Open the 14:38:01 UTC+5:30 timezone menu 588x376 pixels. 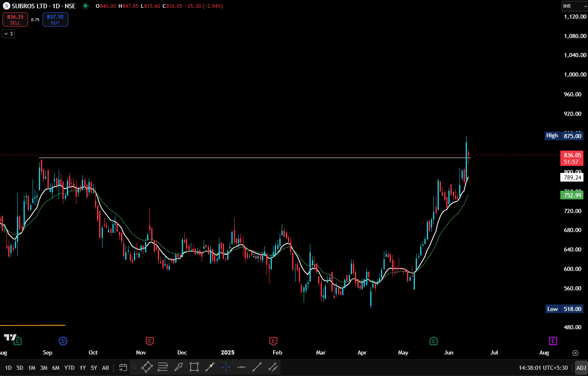coord(543,368)
